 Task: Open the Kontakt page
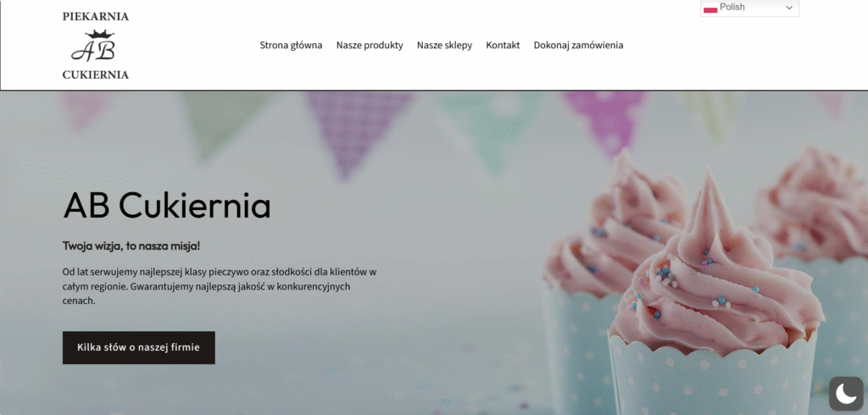(x=503, y=46)
